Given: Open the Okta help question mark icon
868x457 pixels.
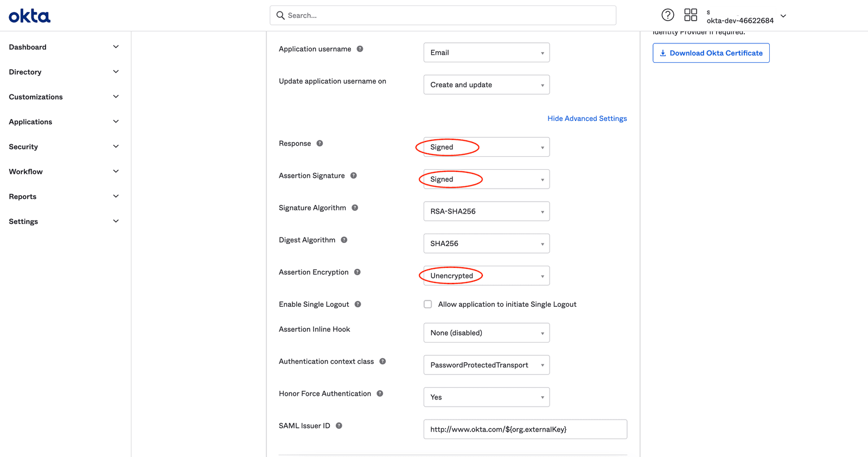Looking at the screenshot, I should [668, 15].
